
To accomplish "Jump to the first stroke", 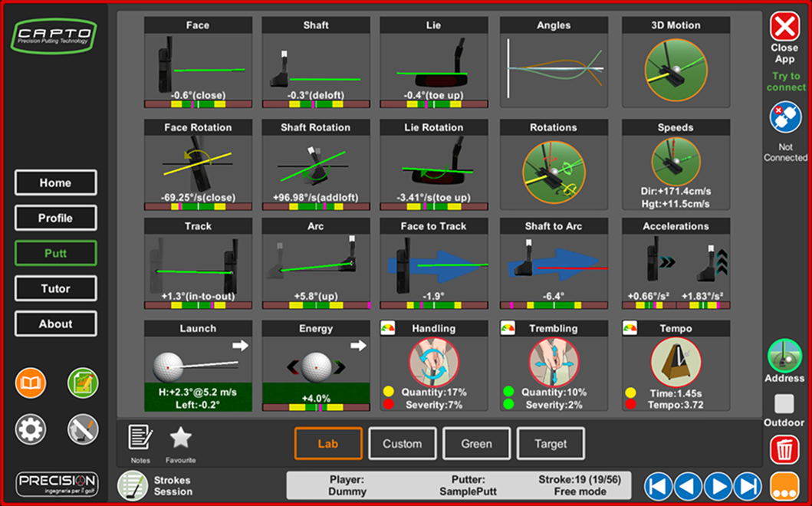I will [658, 487].
